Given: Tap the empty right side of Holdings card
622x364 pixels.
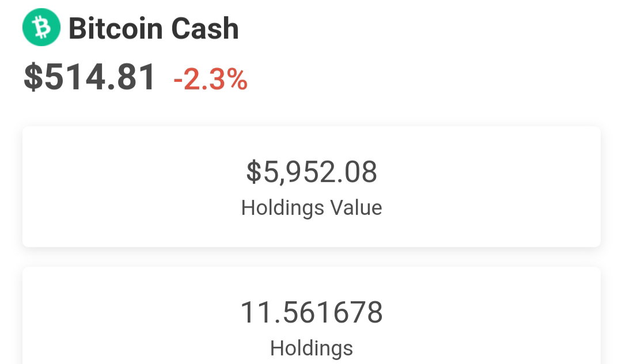Looking at the screenshot, I should point(492,316).
